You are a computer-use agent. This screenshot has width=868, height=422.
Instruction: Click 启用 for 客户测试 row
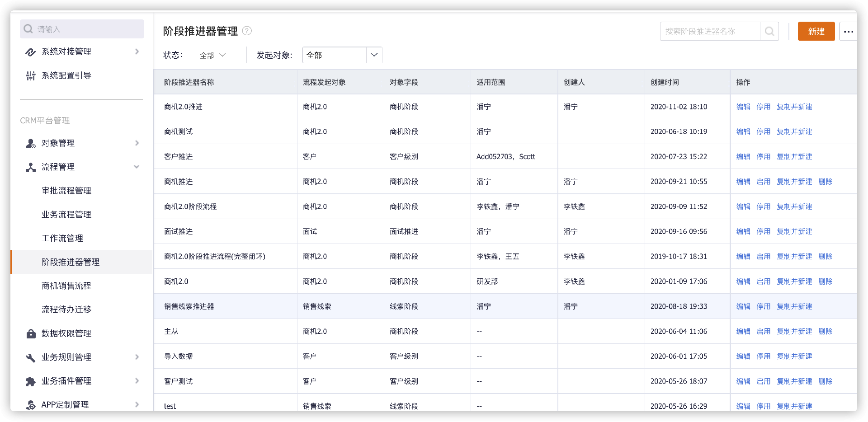tap(763, 381)
